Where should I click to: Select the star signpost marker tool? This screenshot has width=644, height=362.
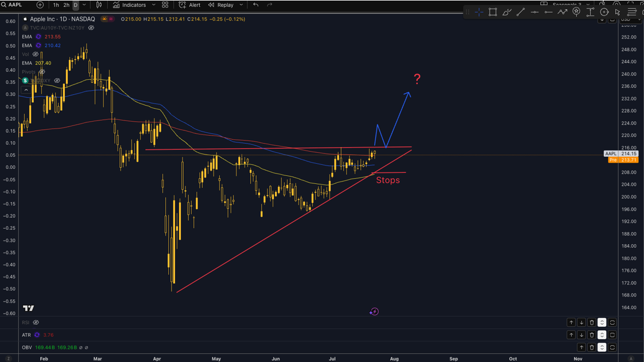tap(576, 12)
